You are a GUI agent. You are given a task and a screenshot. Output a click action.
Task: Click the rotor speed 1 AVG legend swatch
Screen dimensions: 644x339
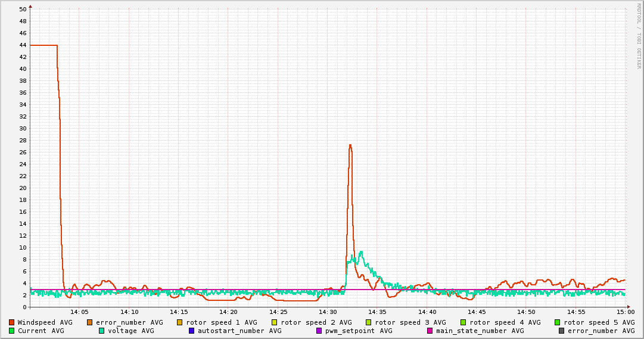tap(180, 322)
